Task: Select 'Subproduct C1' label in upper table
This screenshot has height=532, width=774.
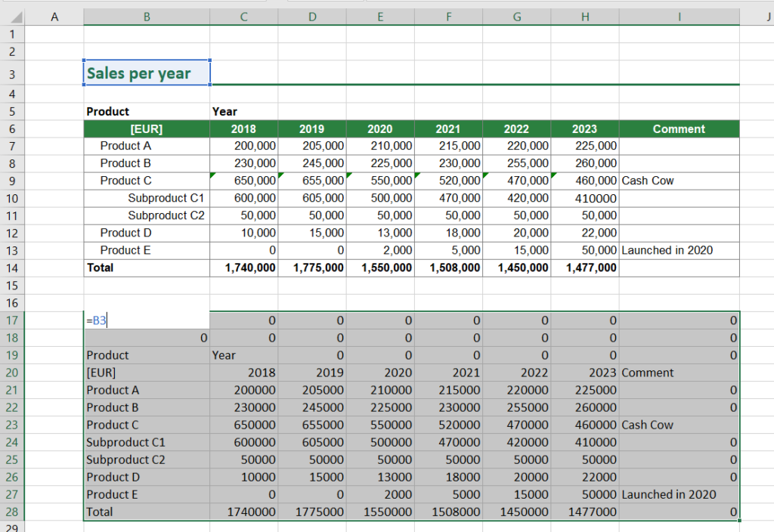Action: (x=166, y=198)
